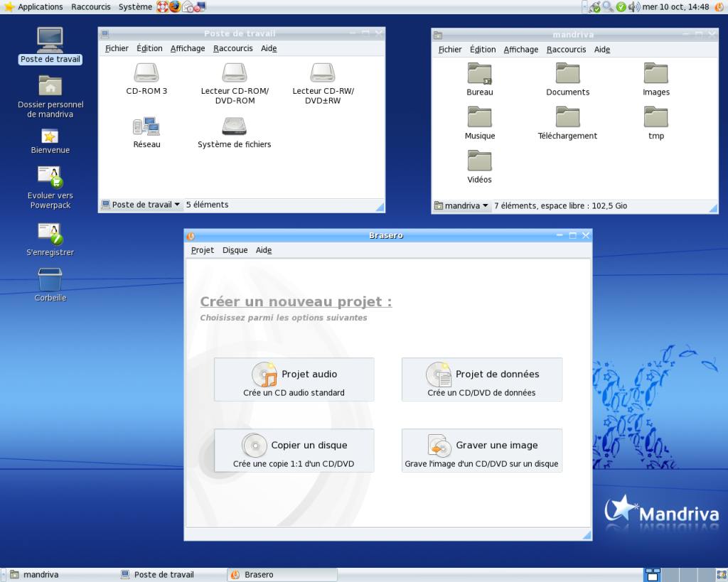Select Dossier personnel de mandriva desktop icon

(50, 97)
